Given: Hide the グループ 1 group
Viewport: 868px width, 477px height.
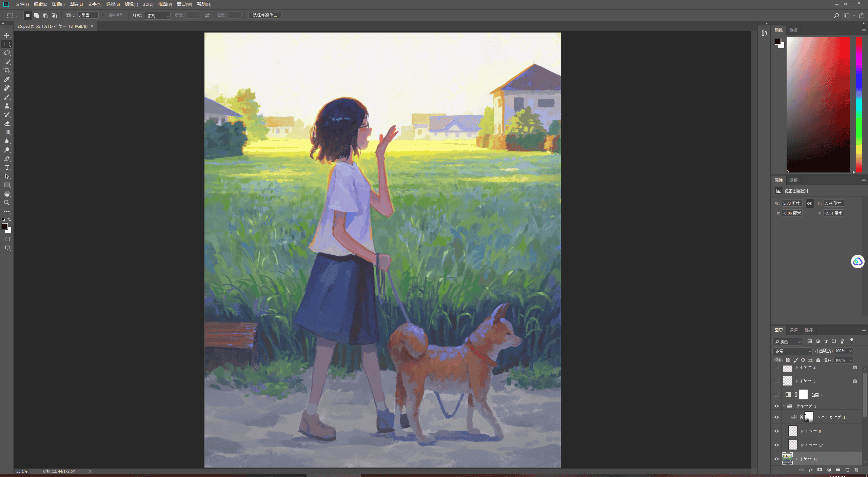Looking at the screenshot, I should tap(776, 406).
